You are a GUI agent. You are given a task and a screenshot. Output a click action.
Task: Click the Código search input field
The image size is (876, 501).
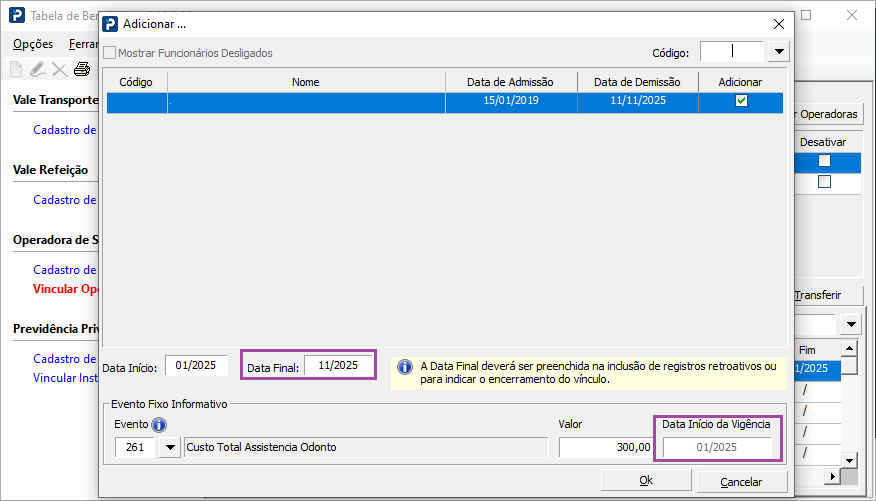[732, 52]
